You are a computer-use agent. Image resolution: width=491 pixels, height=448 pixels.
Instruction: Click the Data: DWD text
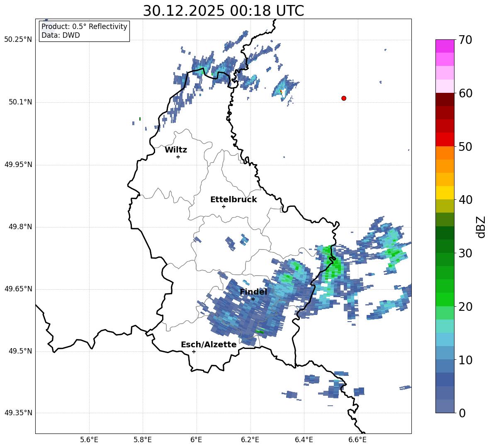click(x=61, y=35)
